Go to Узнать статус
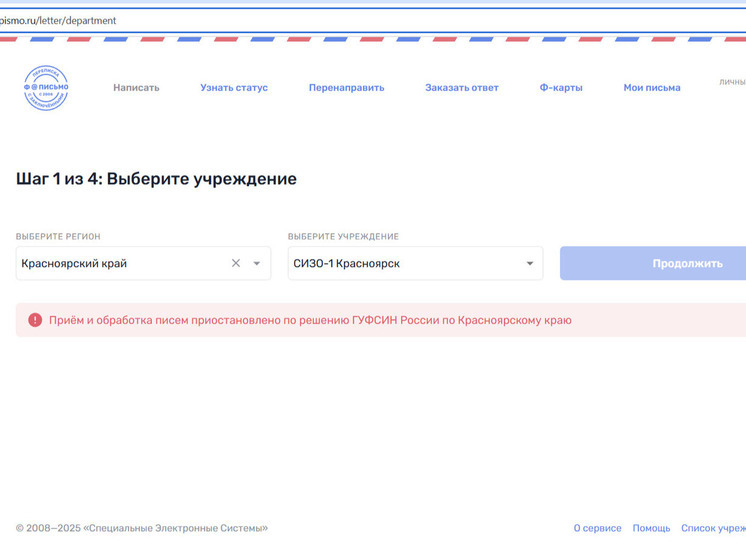This screenshot has width=746, height=559. click(x=234, y=88)
